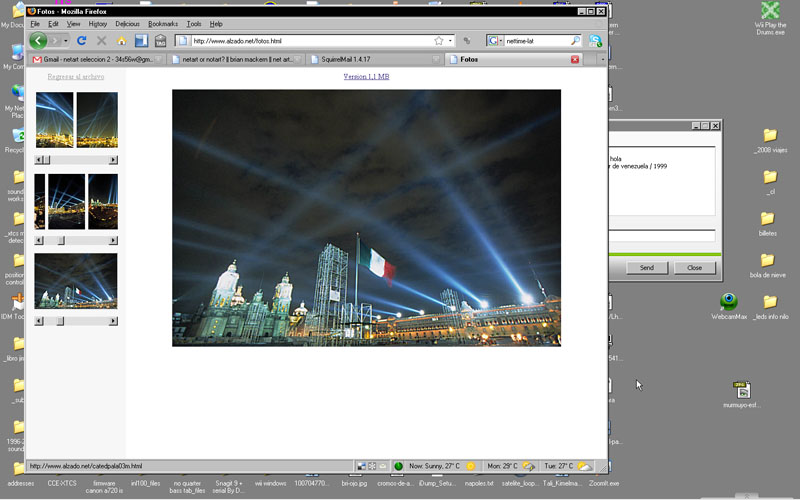Screen dimensions: 800x500
Task: Expand the address bar history dropdown
Action: (451, 41)
